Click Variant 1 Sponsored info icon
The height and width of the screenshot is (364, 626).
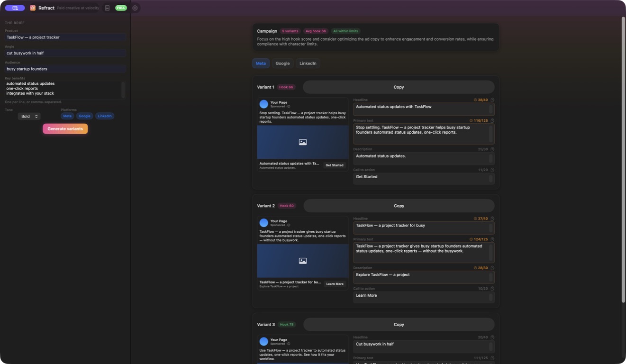point(289,107)
